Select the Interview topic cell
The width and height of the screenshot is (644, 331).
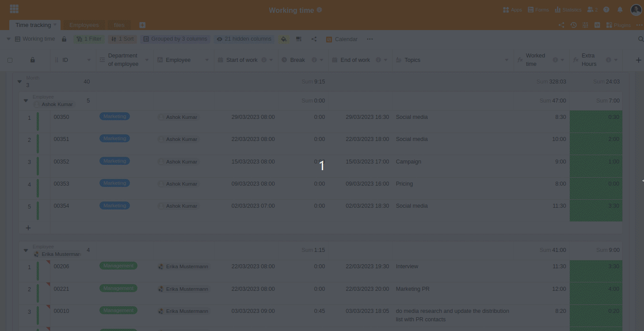point(453,271)
